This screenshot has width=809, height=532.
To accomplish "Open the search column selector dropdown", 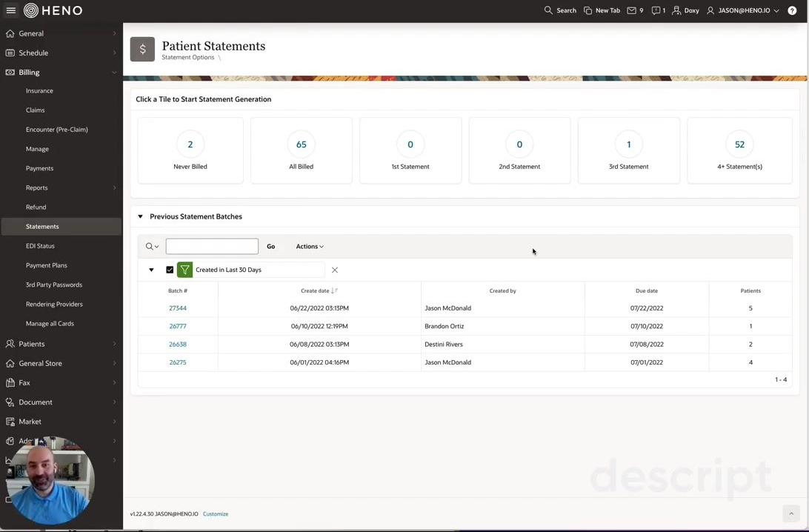I will [152, 246].
